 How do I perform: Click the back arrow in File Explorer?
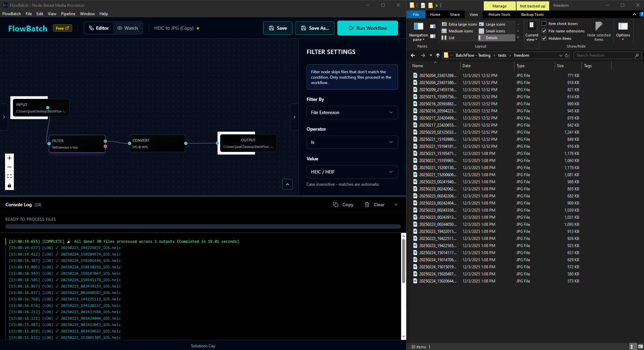(x=413, y=55)
